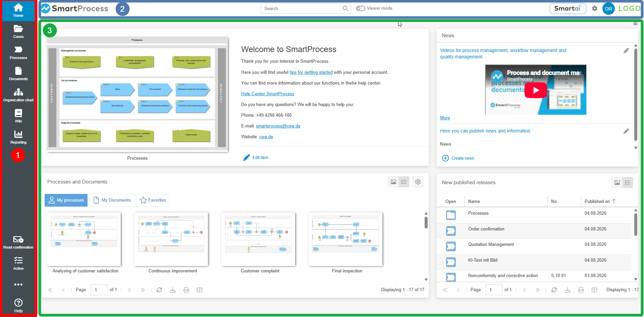
Task: Open Cases from the sidebar
Action: (18, 32)
